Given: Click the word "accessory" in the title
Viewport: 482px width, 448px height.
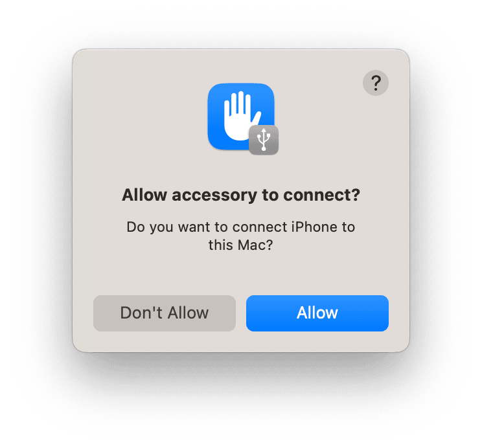Looking at the screenshot, I should [x=214, y=196].
